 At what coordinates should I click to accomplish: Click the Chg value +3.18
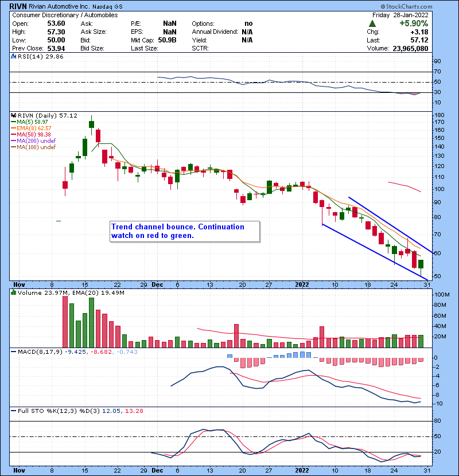[419, 32]
